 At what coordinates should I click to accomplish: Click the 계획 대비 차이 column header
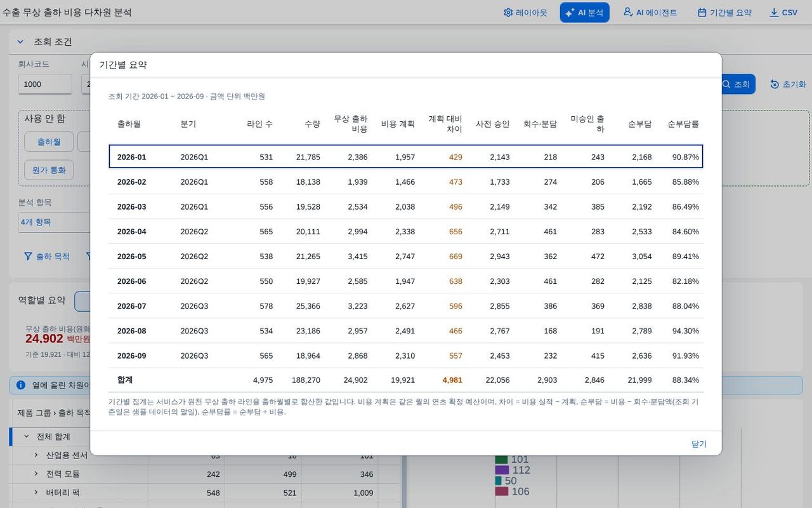(445, 124)
